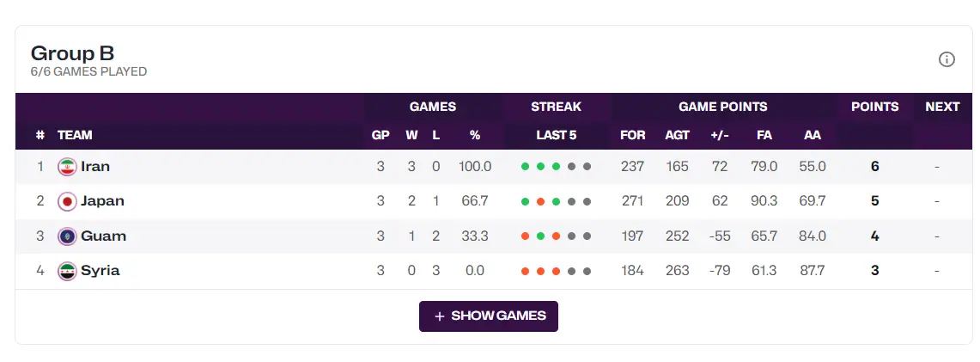Click Iran's flag icon
This screenshot has width=980, height=362.
pyautogui.click(x=67, y=167)
